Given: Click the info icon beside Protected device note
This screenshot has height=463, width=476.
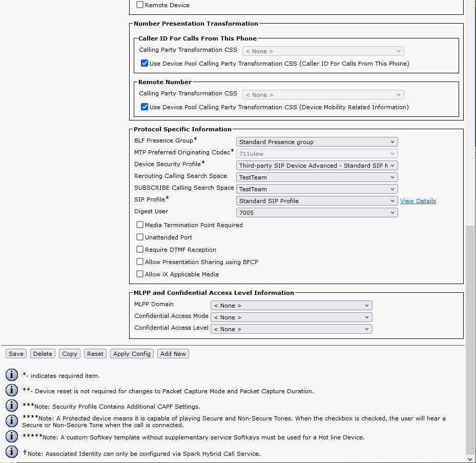Looking at the screenshot, I should point(11,421).
